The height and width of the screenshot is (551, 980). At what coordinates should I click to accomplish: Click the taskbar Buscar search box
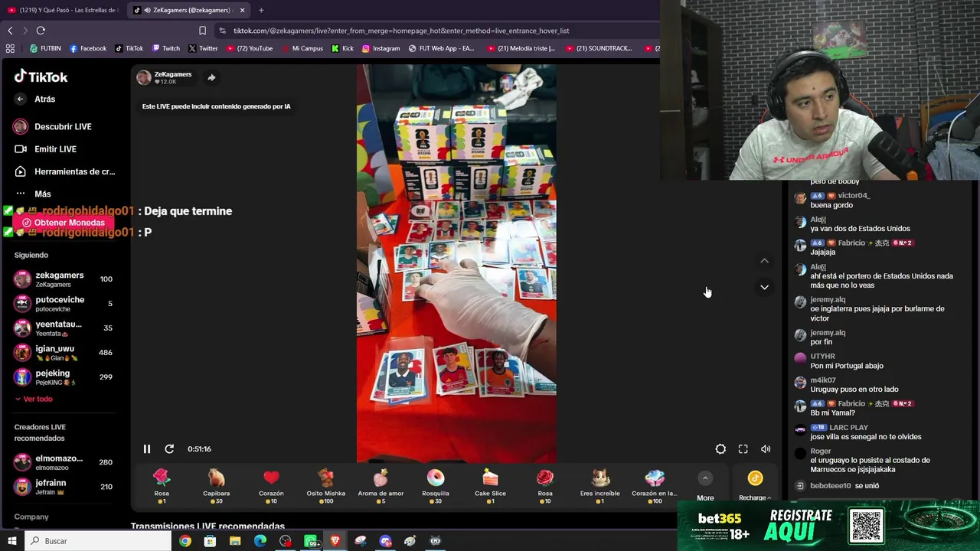[98, 541]
